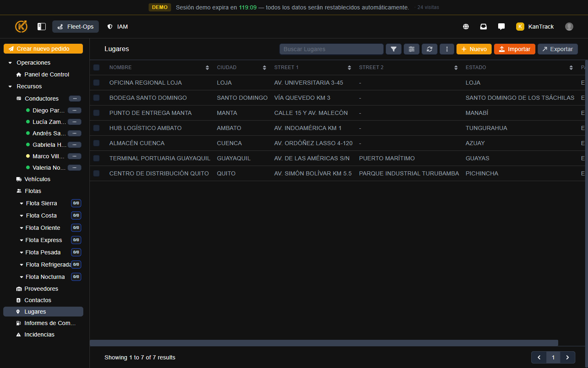588x368 pixels.
Task: Switch to the IAM tab
Action: click(x=118, y=27)
